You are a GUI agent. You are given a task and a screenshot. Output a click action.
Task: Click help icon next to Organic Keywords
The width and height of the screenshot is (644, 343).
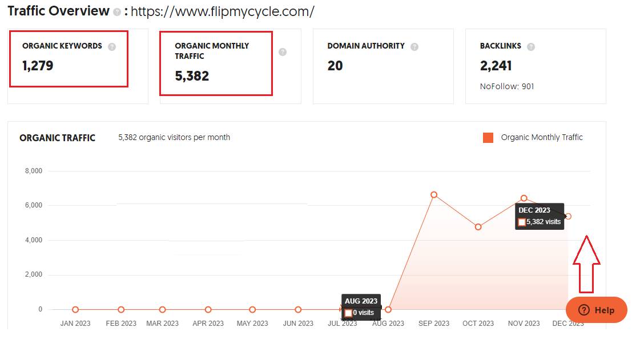(x=112, y=47)
